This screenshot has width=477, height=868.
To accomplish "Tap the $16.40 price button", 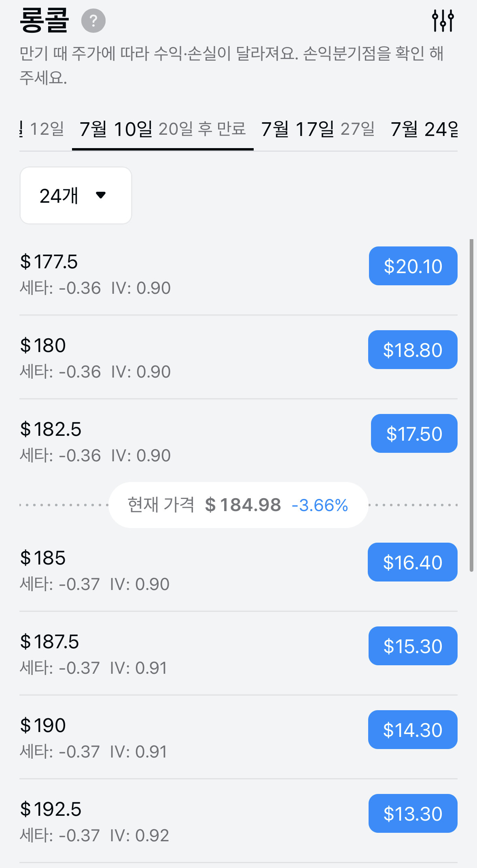I will (413, 562).
